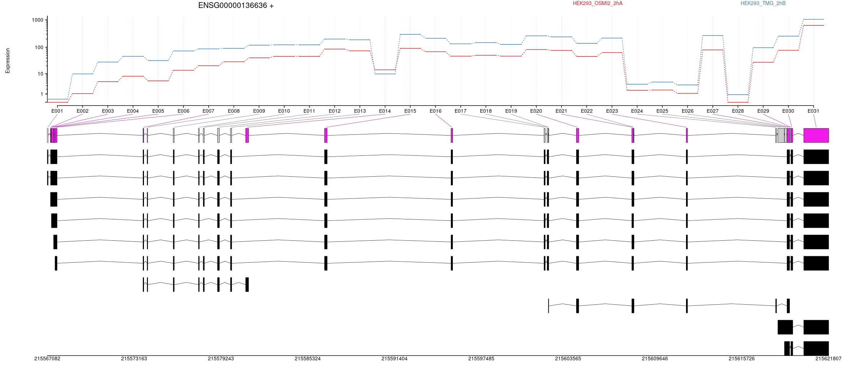This screenshot has height=365, width=868.
Task: Click exon label E002
Action: pyautogui.click(x=82, y=111)
